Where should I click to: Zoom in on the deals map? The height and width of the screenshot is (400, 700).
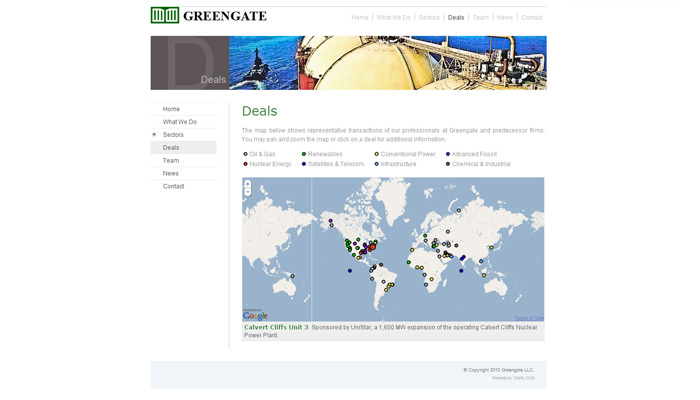tap(248, 184)
